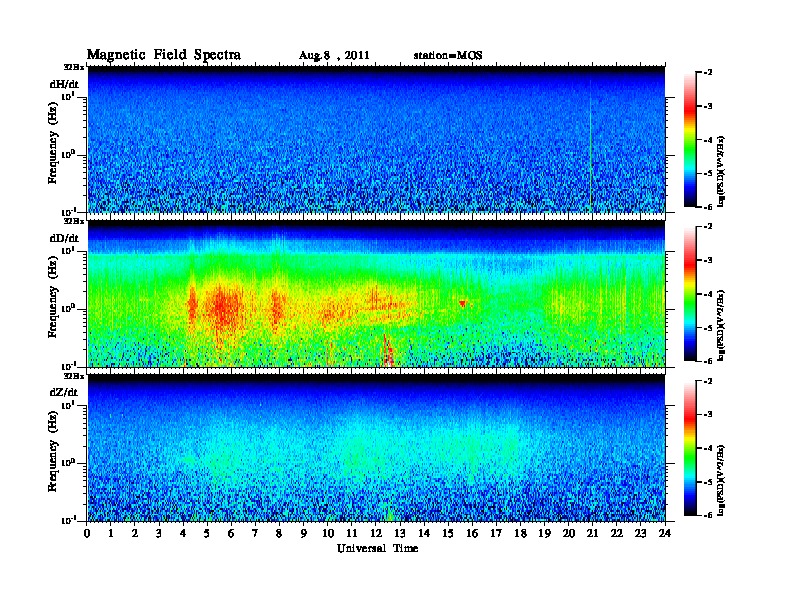Click hour "7" tick label on time axis
Viewport: 792px width, 612px height.
(256, 534)
